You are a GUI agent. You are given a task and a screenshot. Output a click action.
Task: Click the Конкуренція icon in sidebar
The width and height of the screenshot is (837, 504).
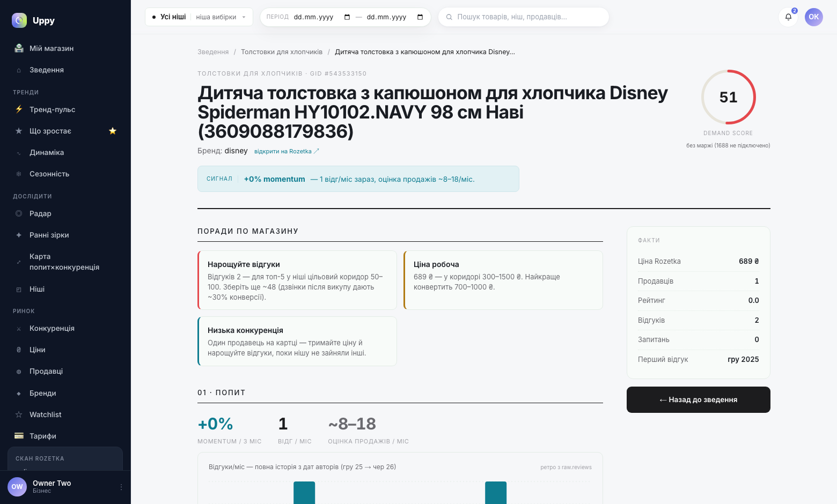[19, 328]
